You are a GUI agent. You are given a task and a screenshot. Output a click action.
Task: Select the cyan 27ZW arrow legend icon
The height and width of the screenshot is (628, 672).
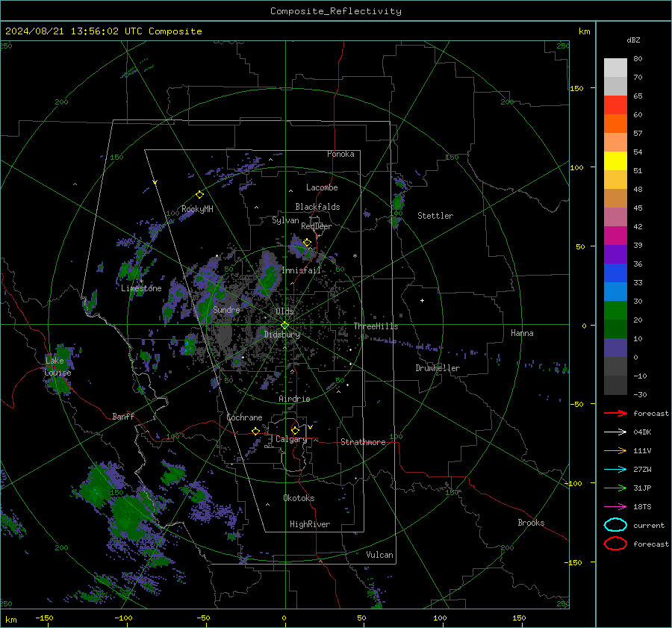[x=615, y=470]
